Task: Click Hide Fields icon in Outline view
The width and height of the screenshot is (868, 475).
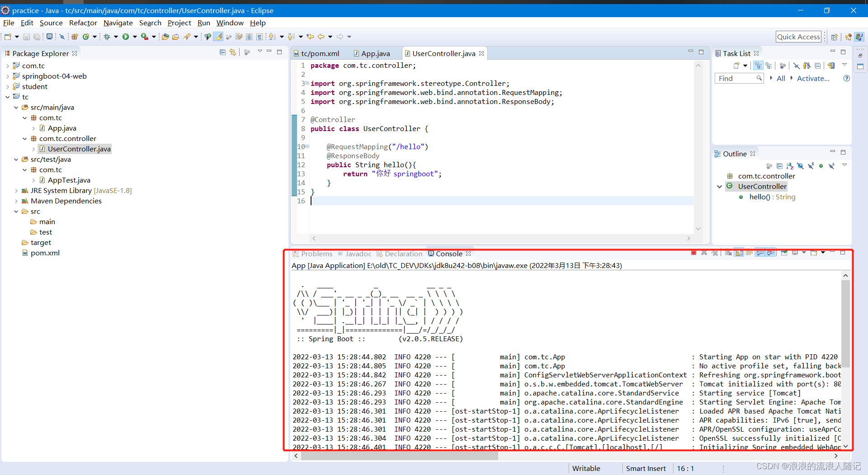Action: coord(800,166)
